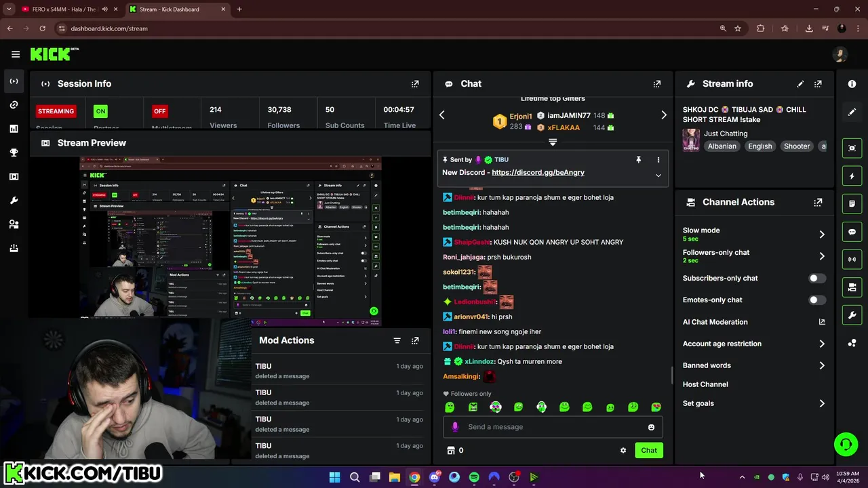Insert the heart-eyes green emote
This screenshot has height=488, width=868.
pyautogui.click(x=656, y=407)
